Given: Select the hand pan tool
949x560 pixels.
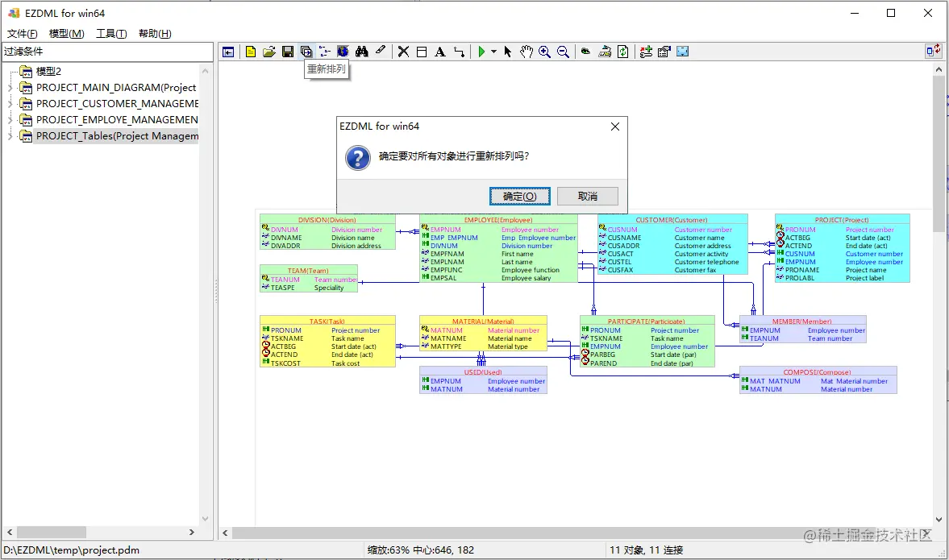Looking at the screenshot, I should (527, 52).
